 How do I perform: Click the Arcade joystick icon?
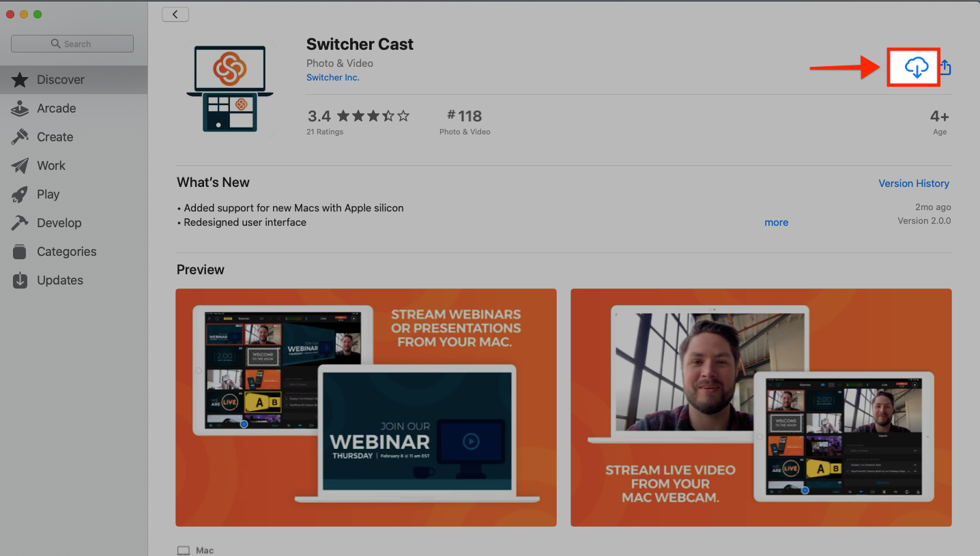[20, 108]
